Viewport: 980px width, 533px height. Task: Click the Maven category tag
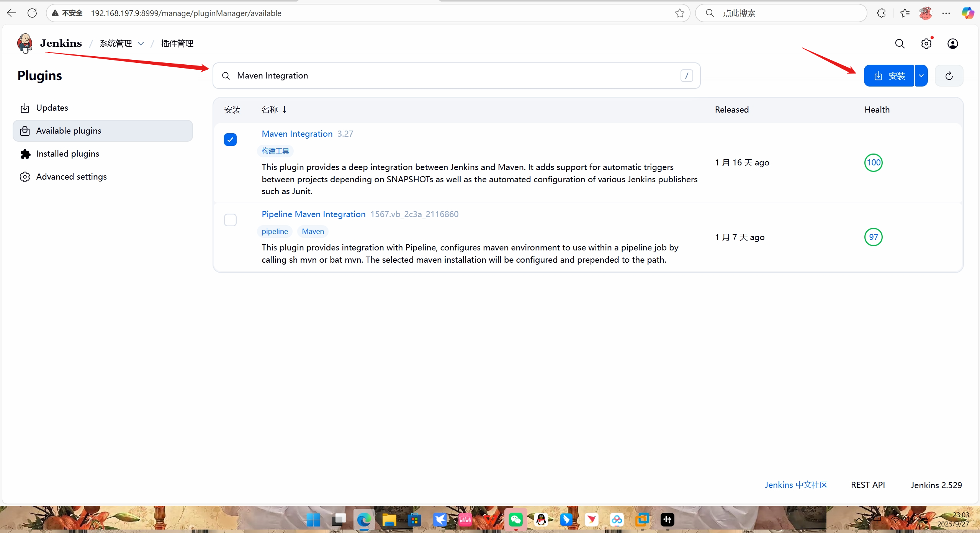click(313, 231)
